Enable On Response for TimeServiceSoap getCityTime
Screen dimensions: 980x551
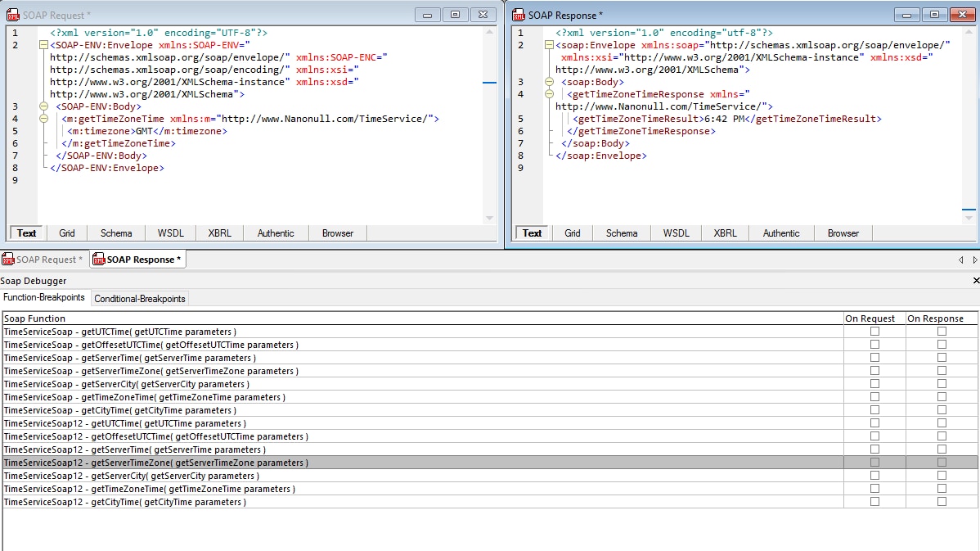click(x=942, y=410)
